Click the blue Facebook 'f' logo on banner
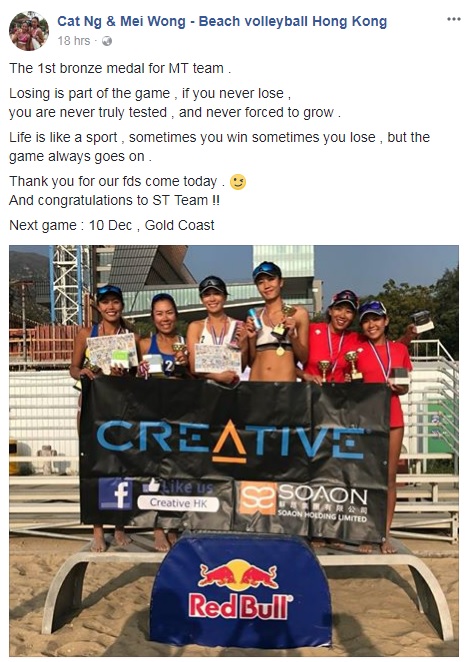This screenshot has height=662, width=468. click(x=115, y=494)
